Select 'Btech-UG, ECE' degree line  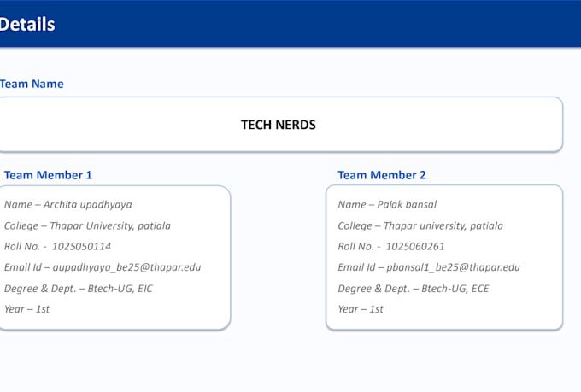(x=414, y=289)
